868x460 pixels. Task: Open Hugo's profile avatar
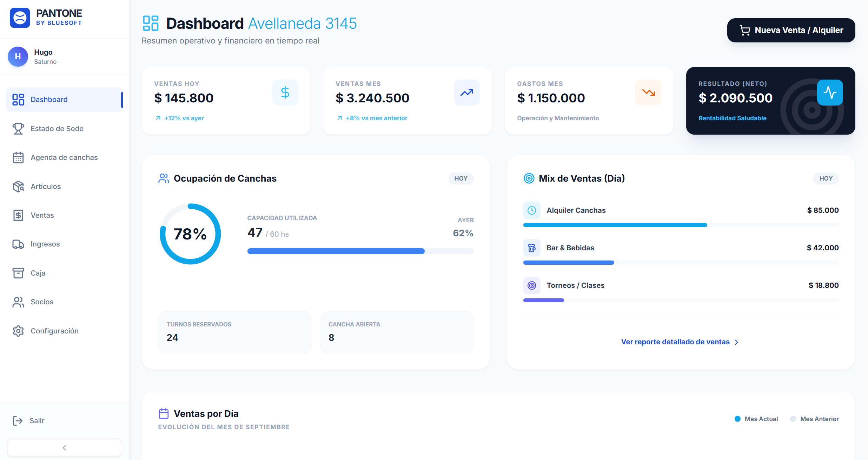pyautogui.click(x=18, y=56)
